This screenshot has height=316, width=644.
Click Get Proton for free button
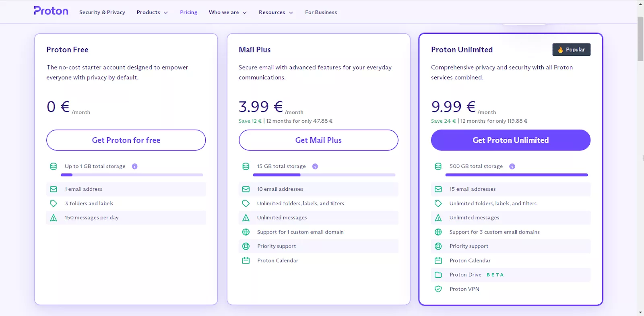point(126,140)
